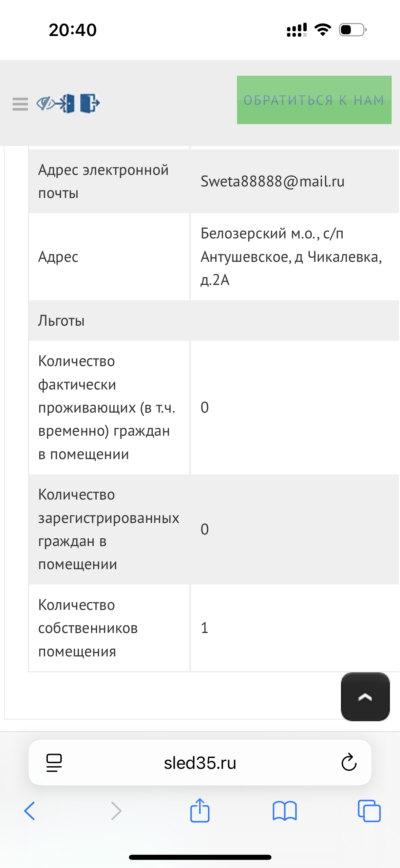400x868 pixels.
Task: Select the "Льготы" table row
Action: pyautogui.click(x=214, y=321)
